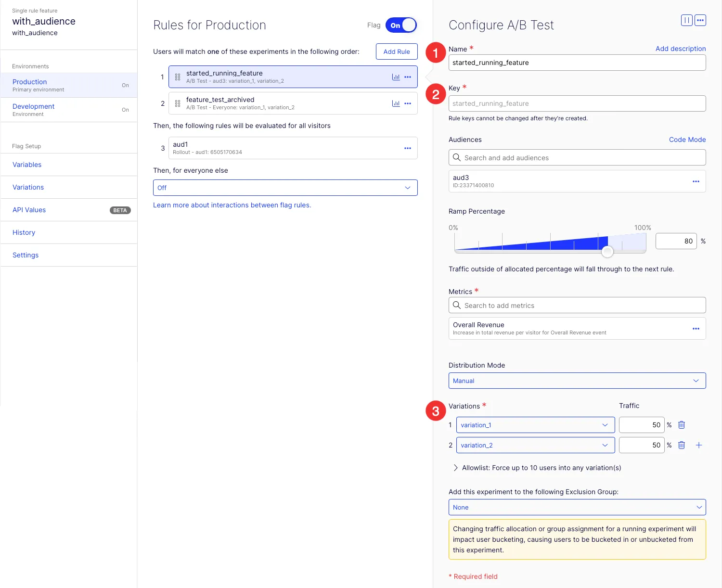
Task: Go to Variables in Flag Setup
Action: pos(27,165)
